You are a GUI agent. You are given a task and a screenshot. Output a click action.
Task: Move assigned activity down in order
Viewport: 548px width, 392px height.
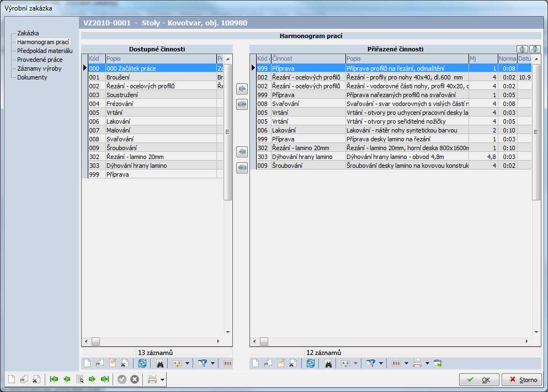coord(535,49)
